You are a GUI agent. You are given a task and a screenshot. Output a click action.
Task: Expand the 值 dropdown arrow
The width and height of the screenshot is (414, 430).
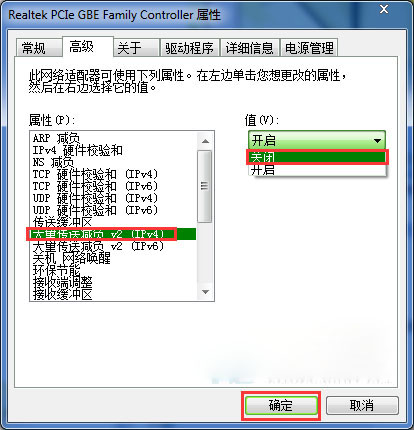pyautogui.click(x=377, y=140)
